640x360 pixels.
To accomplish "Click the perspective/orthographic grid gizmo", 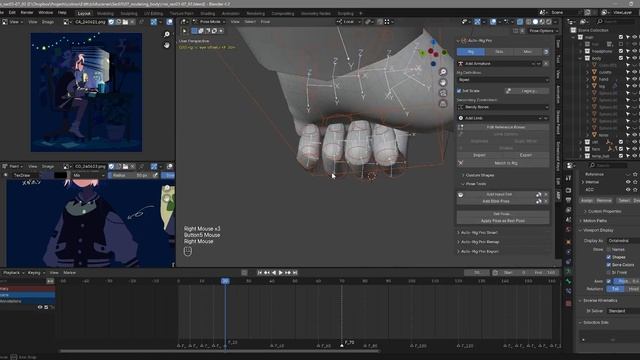I will pos(443,104).
